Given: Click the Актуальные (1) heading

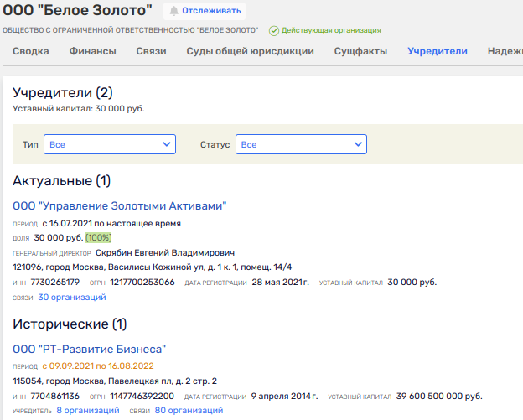Looking at the screenshot, I should pos(62,181).
